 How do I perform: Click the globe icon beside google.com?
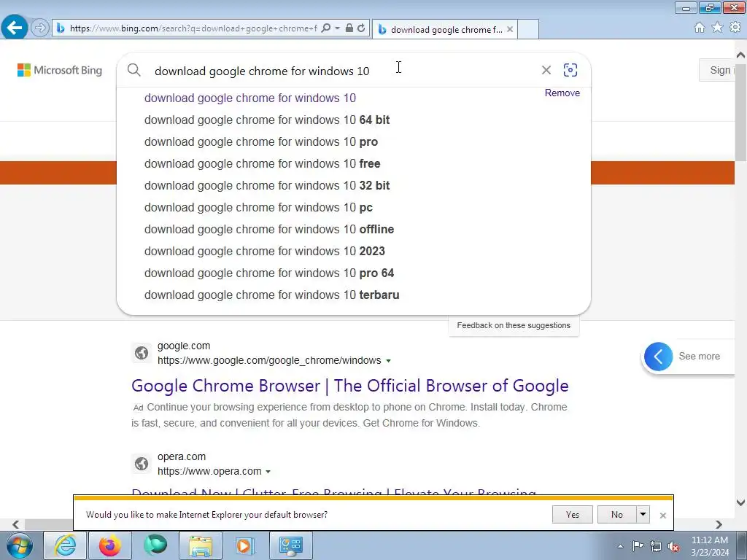[142, 353]
